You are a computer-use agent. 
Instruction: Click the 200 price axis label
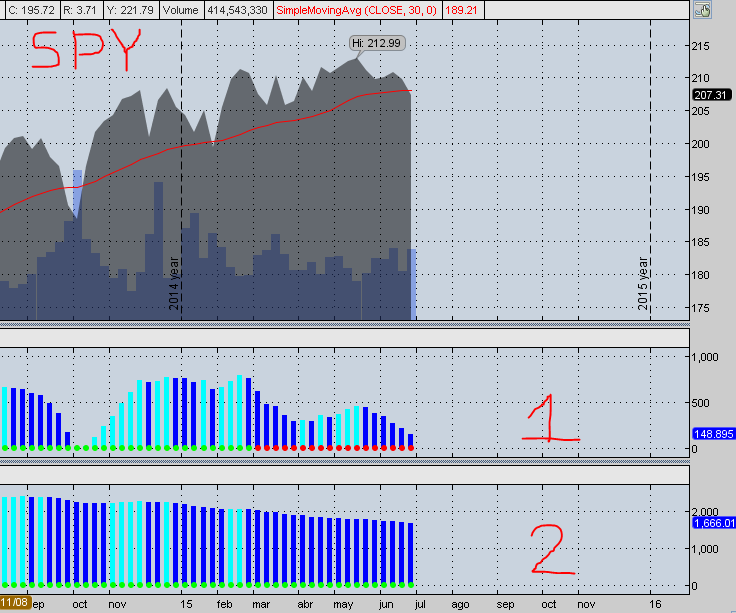[x=700, y=144]
